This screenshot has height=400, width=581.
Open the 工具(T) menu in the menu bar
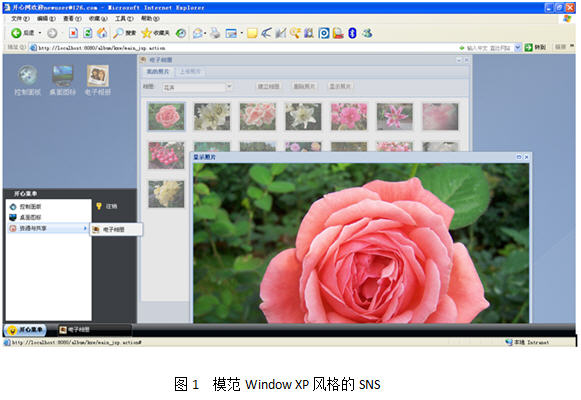tap(124, 19)
